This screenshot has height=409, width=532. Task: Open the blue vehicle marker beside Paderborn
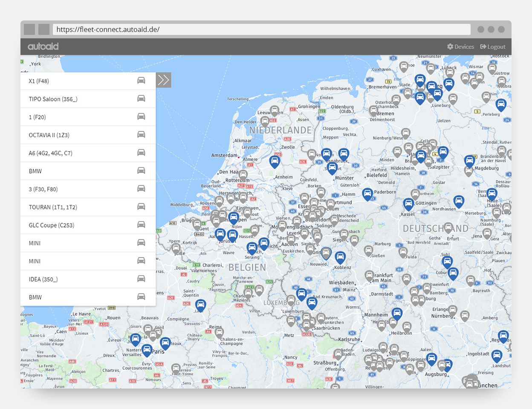[367, 194]
